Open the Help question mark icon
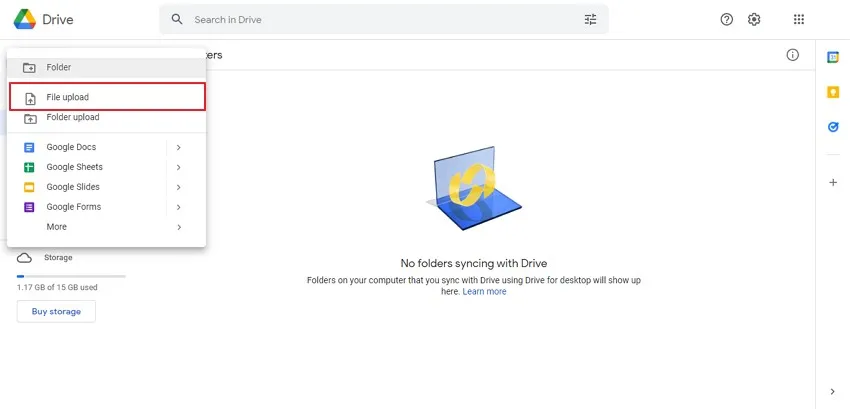 726,20
